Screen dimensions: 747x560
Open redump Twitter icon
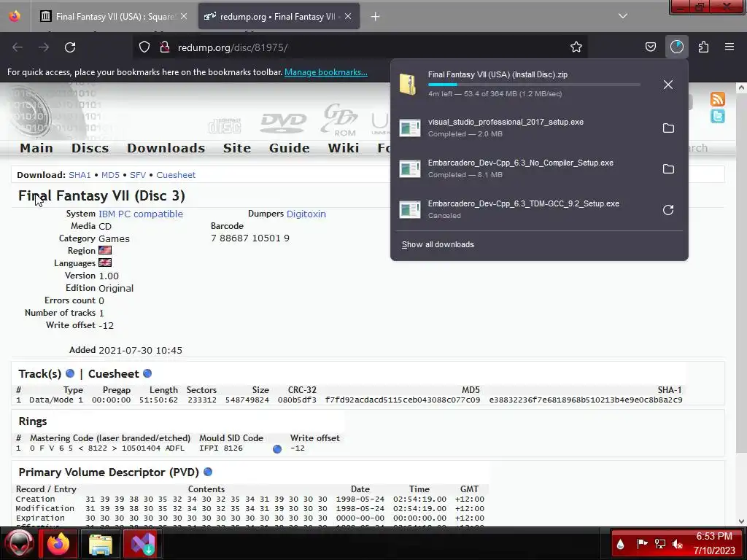[718, 116]
